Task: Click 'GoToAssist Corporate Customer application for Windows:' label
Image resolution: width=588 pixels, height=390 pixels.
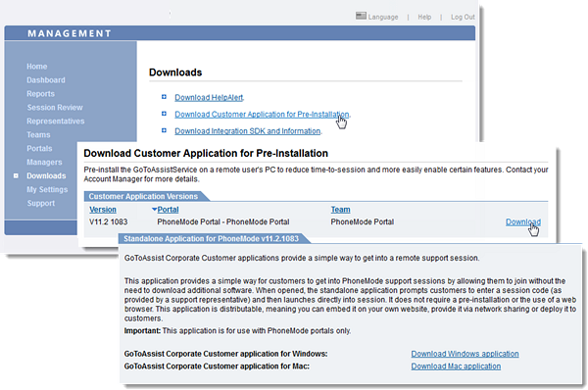Action: click(225, 354)
